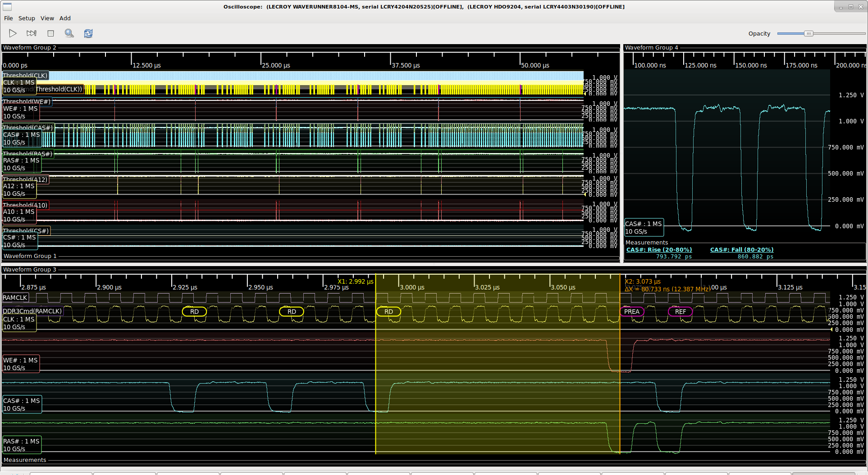Select the Threshold(CS#) channel label
868x475 pixels.
(26, 231)
